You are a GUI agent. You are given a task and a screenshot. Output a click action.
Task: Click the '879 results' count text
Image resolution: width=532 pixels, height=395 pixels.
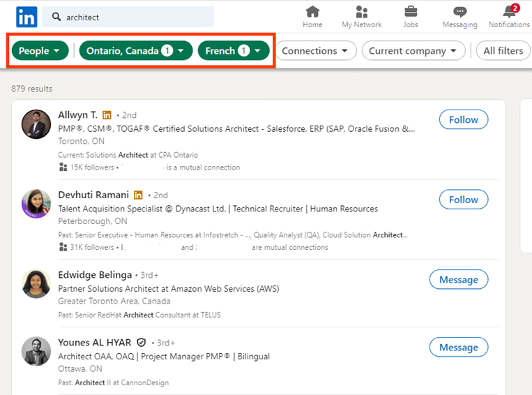point(32,89)
